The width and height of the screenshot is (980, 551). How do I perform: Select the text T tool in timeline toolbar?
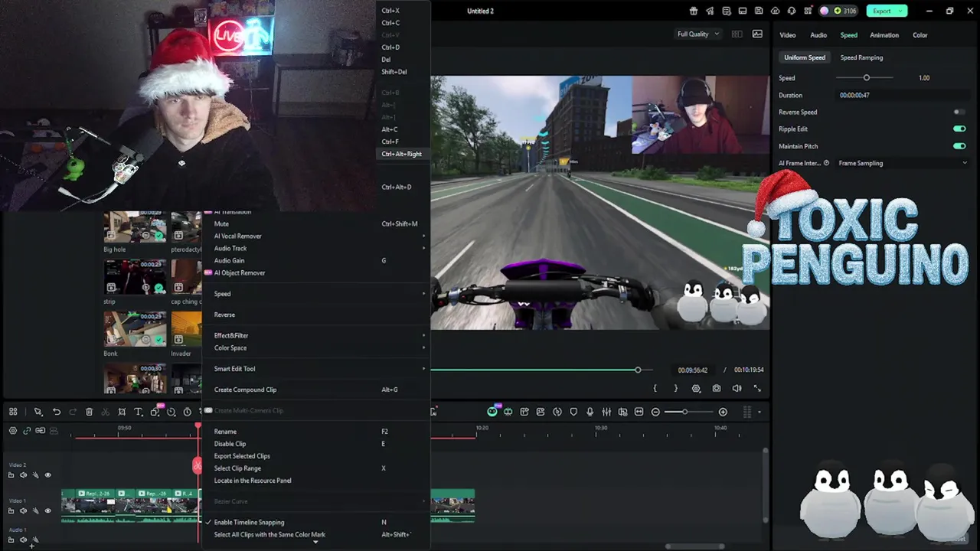(x=139, y=412)
